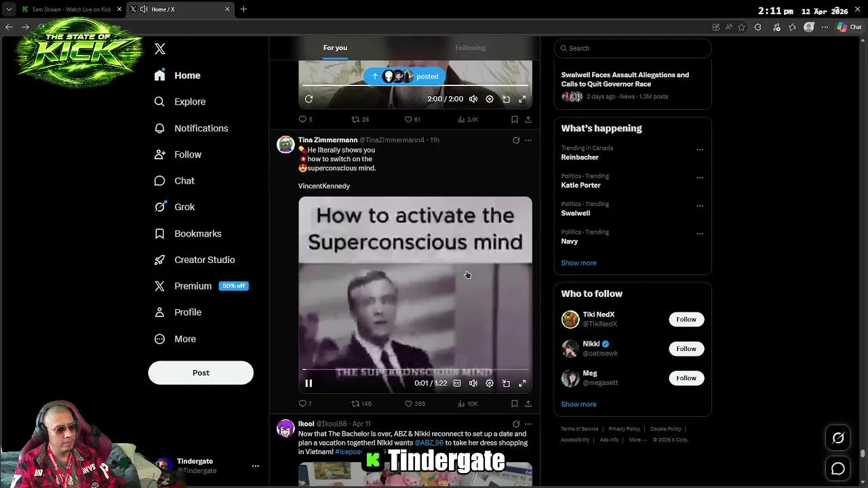Switch to the Following tab
868x488 pixels.
pyautogui.click(x=470, y=47)
